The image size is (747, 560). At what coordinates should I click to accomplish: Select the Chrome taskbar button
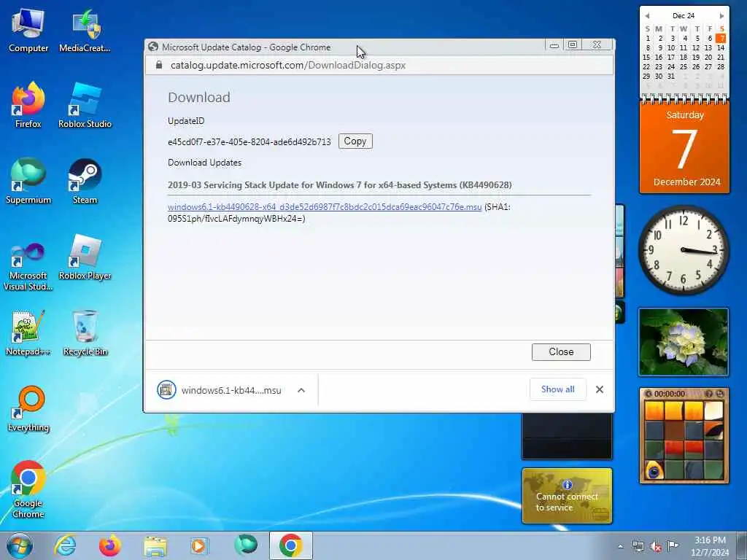(x=290, y=545)
